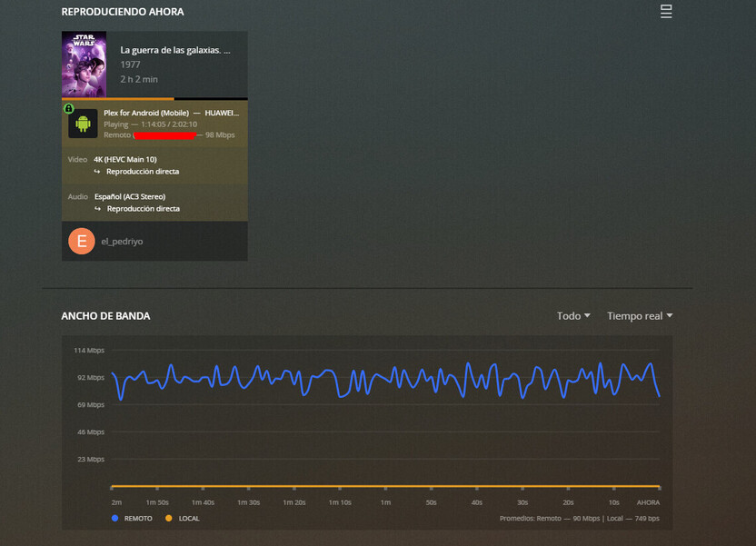The height and width of the screenshot is (546, 756).
Task: Open the Star Wars movie poster
Action: coord(84,65)
